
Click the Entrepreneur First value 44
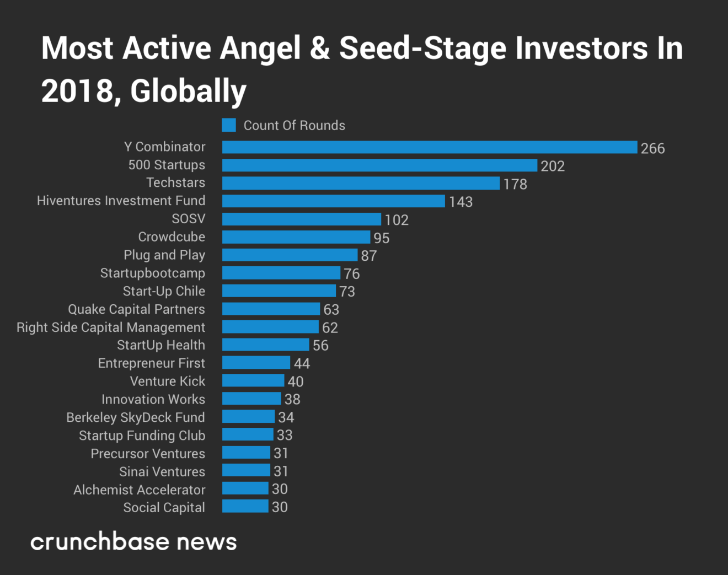coord(302,364)
